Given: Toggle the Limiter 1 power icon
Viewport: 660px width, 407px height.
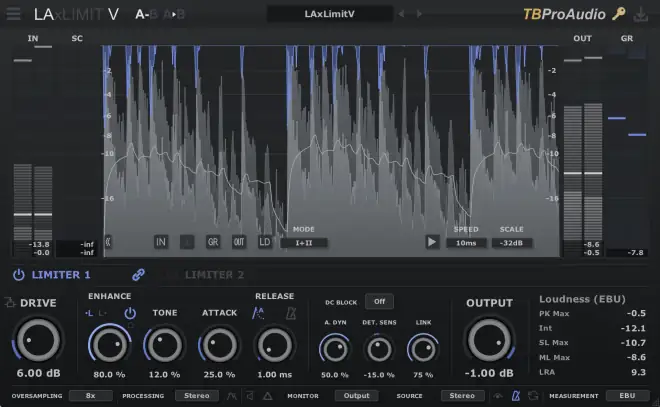Looking at the screenshot, I should point(19,275).
